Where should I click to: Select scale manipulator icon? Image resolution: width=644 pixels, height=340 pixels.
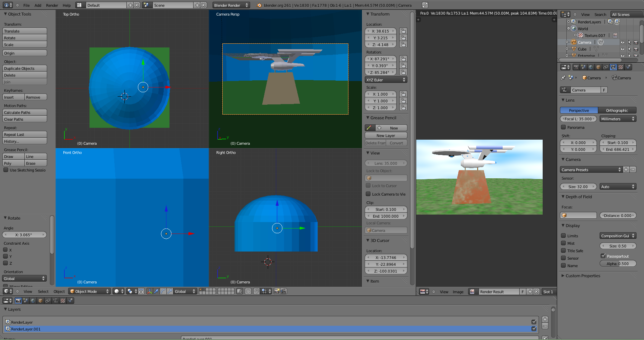pyautogui.click(x=170, y=291)
